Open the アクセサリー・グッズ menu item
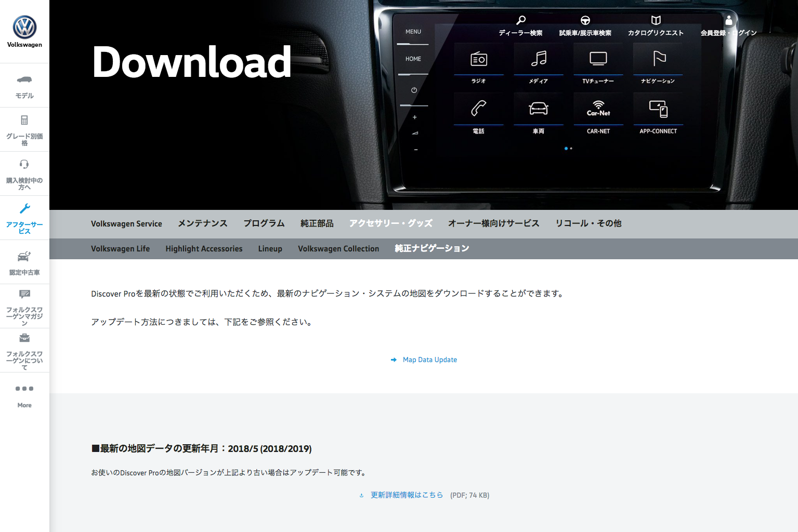This screenshot has height=532, width=798. pyautogui.click(x=391, y=223)
